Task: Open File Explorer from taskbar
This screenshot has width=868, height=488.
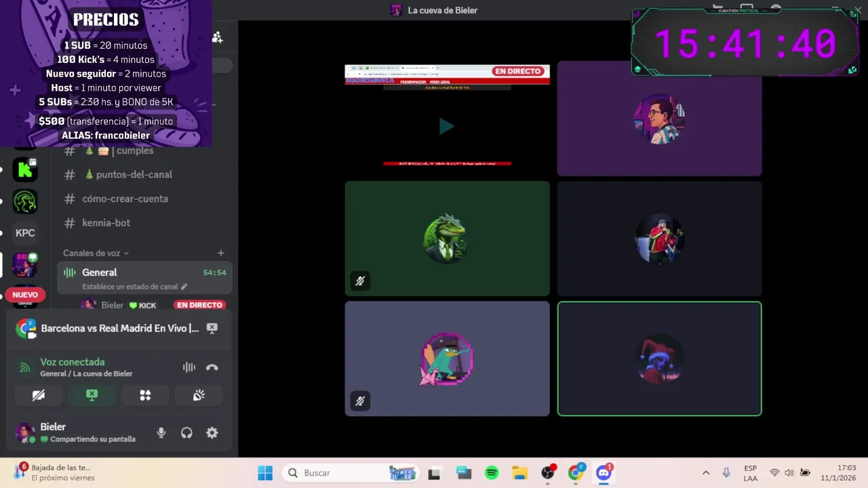Action: point(519,472)
